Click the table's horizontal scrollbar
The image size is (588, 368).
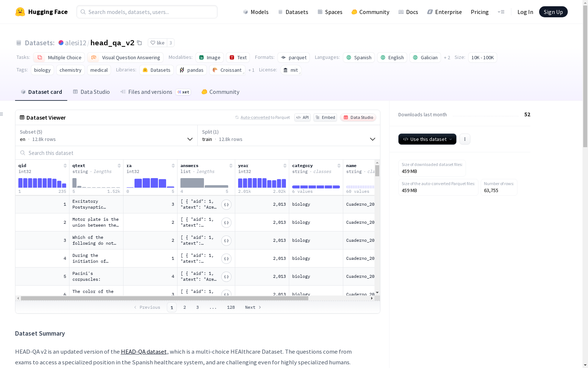coord(165,298)
